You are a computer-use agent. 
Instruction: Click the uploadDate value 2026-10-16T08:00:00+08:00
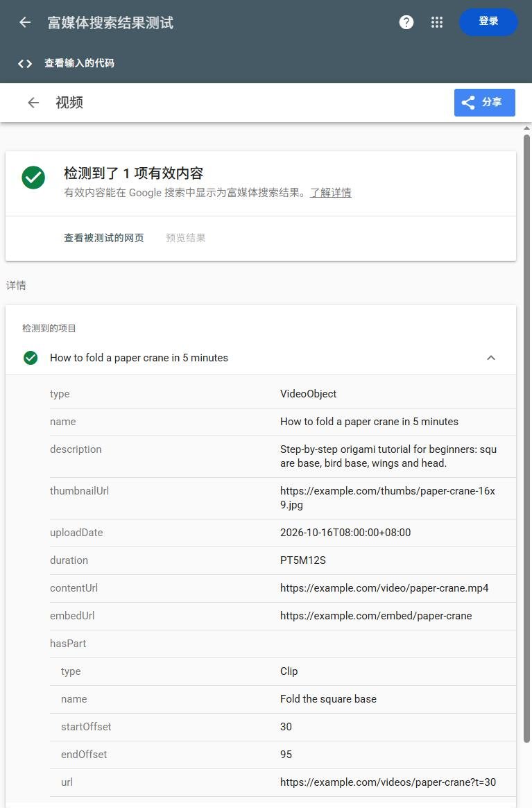click(x=345, y=533)
